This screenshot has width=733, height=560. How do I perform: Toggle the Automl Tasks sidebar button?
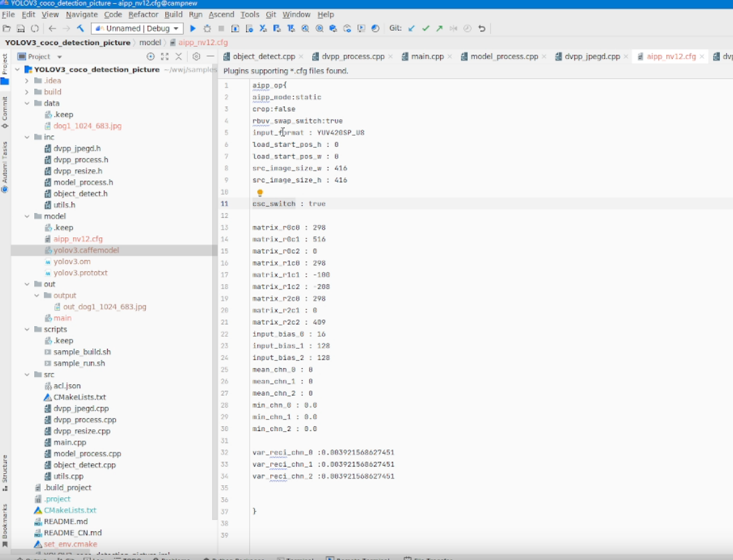pyautogui.click(x=5, y=167)
